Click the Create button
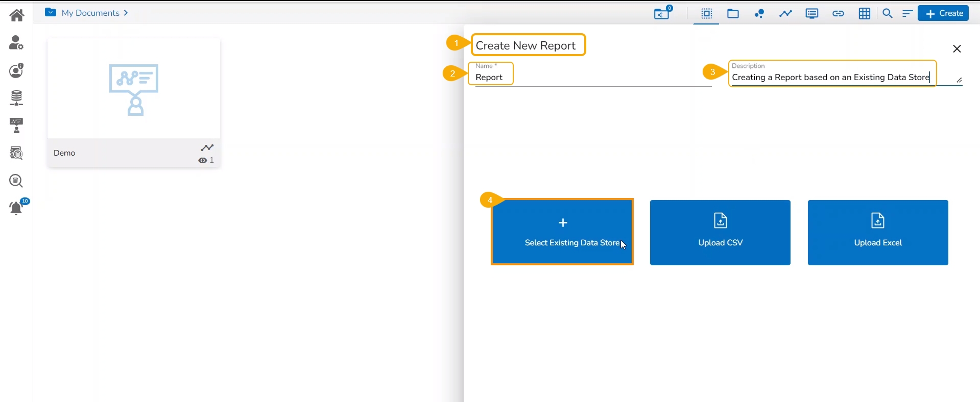 (x=944, y=13)
